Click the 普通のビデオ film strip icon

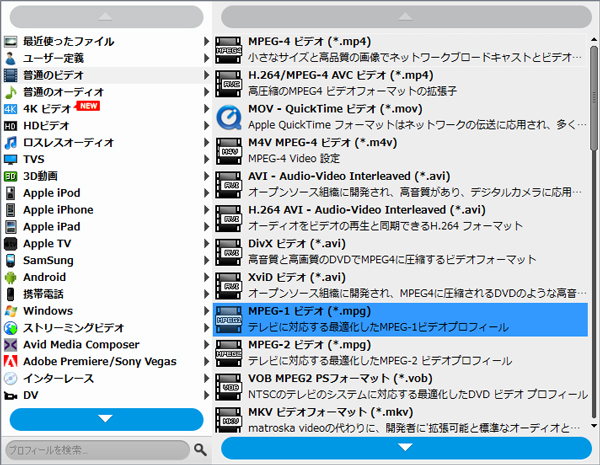(11, 75)
